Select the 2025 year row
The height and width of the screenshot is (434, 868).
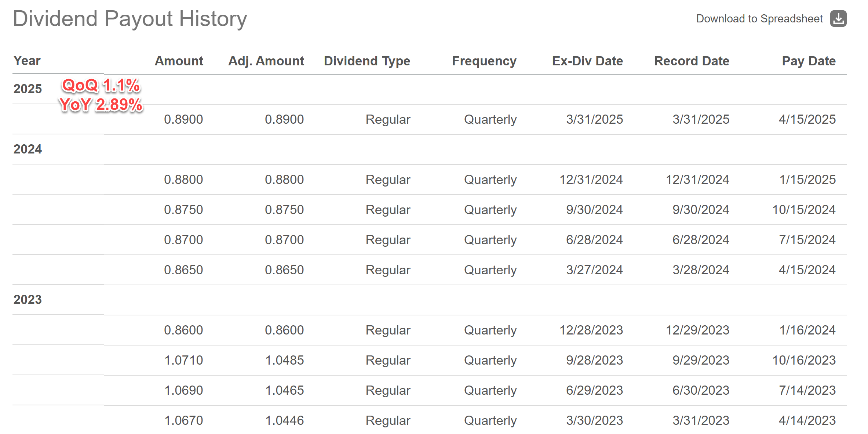pos(28,89)
